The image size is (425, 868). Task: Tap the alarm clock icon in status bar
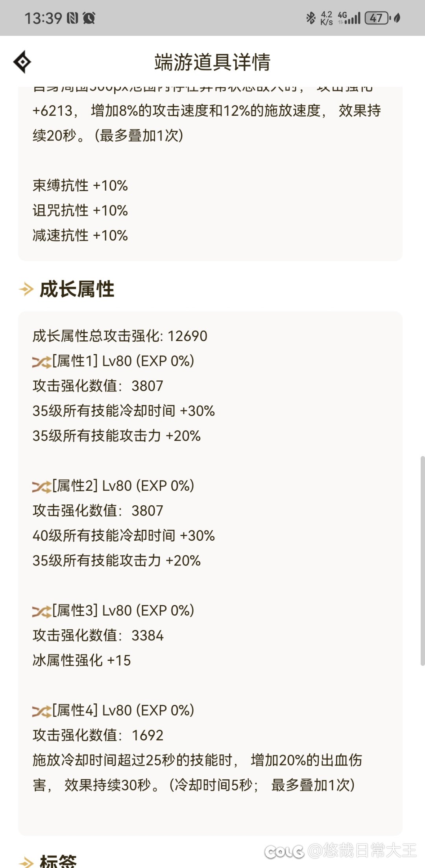89,18
